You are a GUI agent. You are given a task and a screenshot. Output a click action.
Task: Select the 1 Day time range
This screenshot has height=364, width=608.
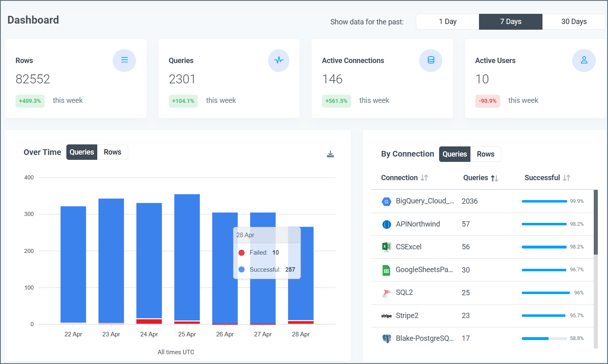(x=447, y=22)
